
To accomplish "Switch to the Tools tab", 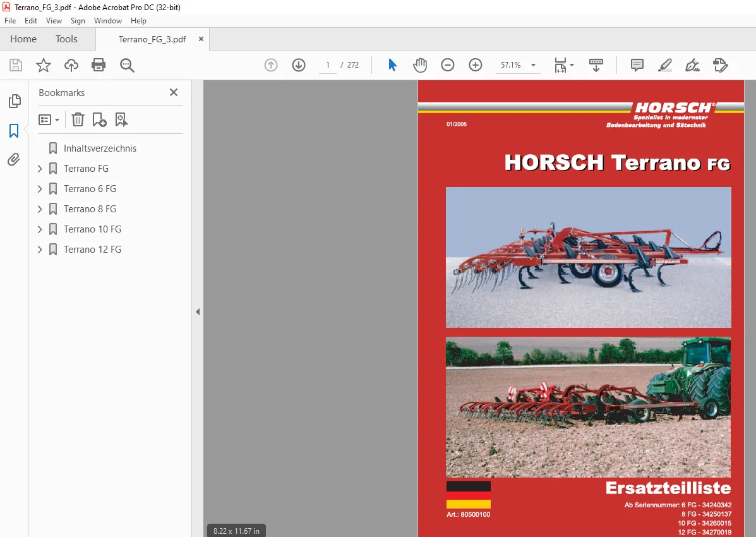I will click(66, 39).
